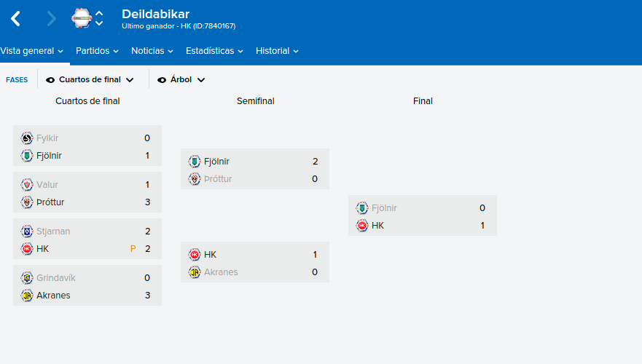The height and width of the screenshot is (364, 642).
Task: Click the Grindavík club badge
Action: point(27,278)
